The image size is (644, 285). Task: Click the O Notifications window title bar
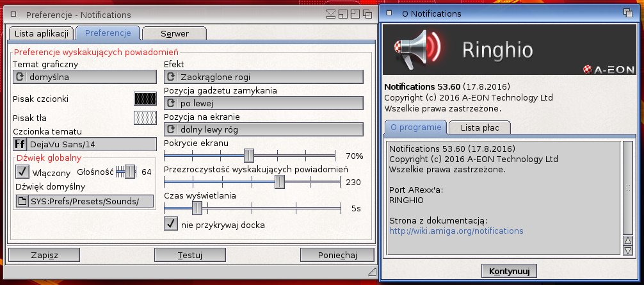508,13
